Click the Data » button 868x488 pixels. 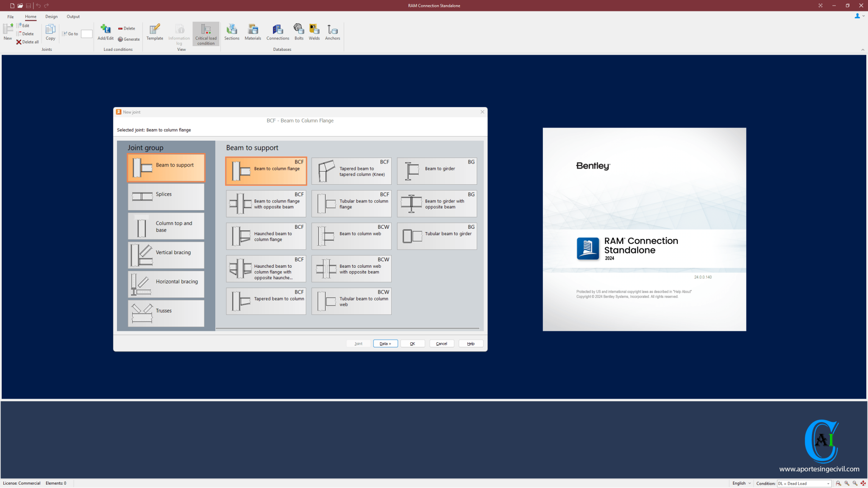click(385, 344)
